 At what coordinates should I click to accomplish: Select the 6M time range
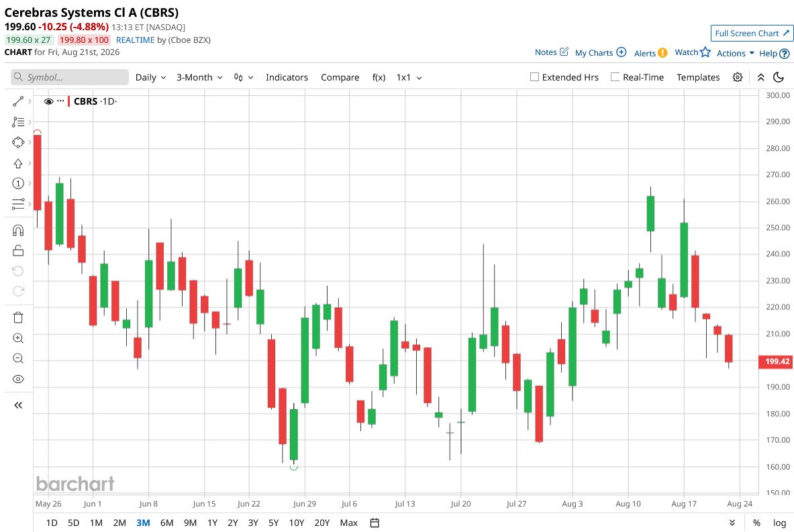pyautogui.click(x=166, y=523)
